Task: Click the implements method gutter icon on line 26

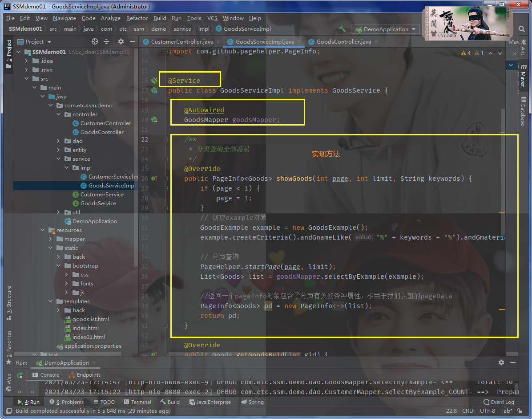Action: point(154,179)
